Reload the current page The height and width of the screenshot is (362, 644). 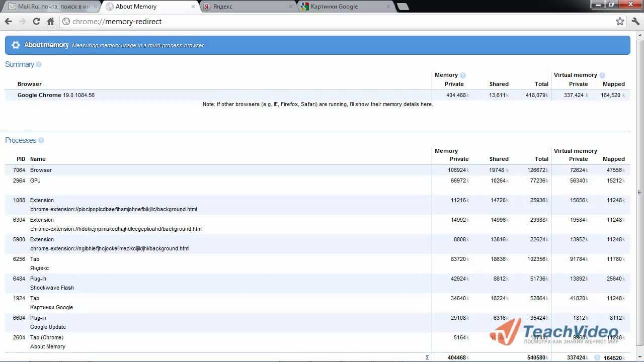coord(36,22)
